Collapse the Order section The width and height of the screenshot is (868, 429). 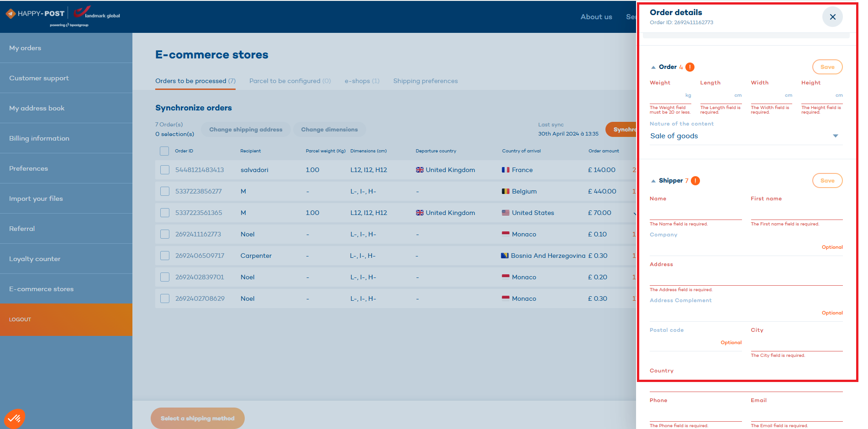click(x=653, y=67)
